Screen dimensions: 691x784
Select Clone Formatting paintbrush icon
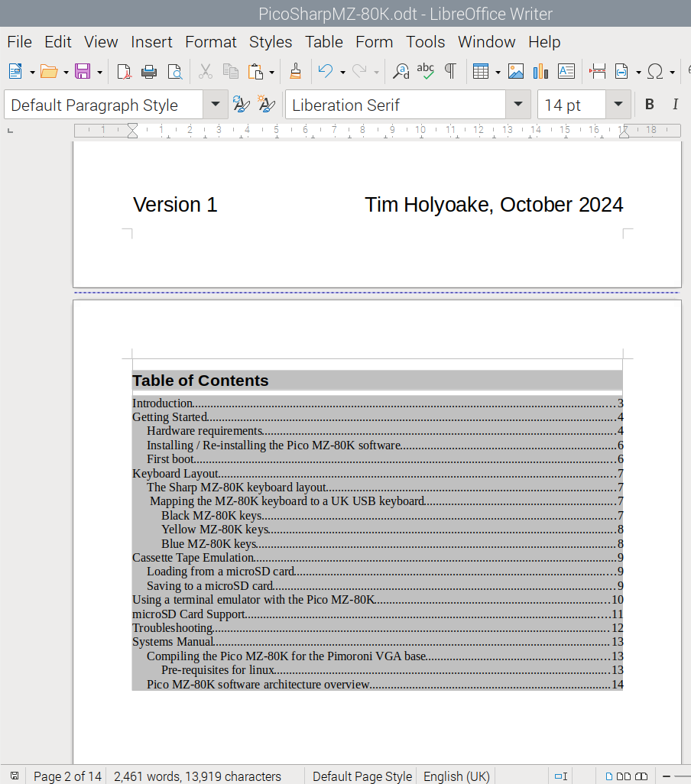pos(296,72)
